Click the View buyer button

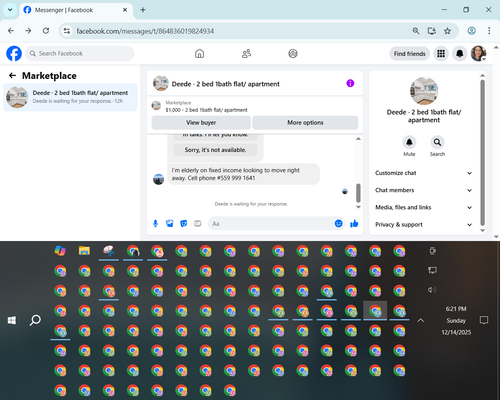click(x=201, y=123)
